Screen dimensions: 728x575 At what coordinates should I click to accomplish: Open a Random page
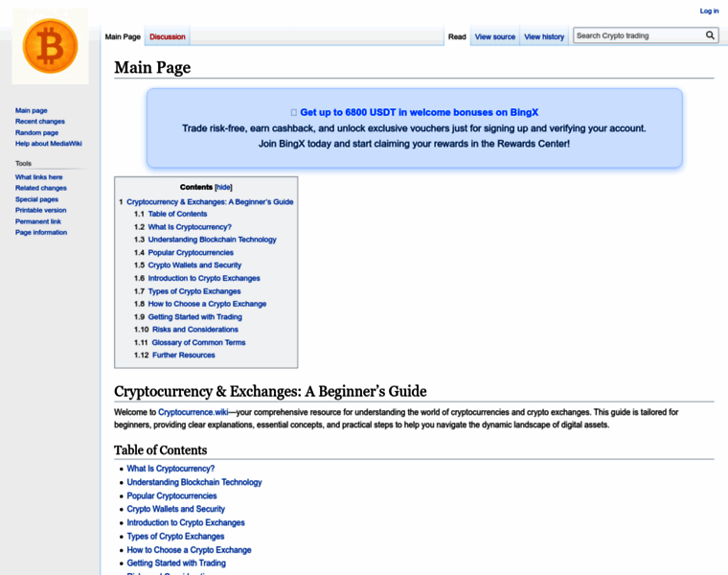click(x=36, y=132)
